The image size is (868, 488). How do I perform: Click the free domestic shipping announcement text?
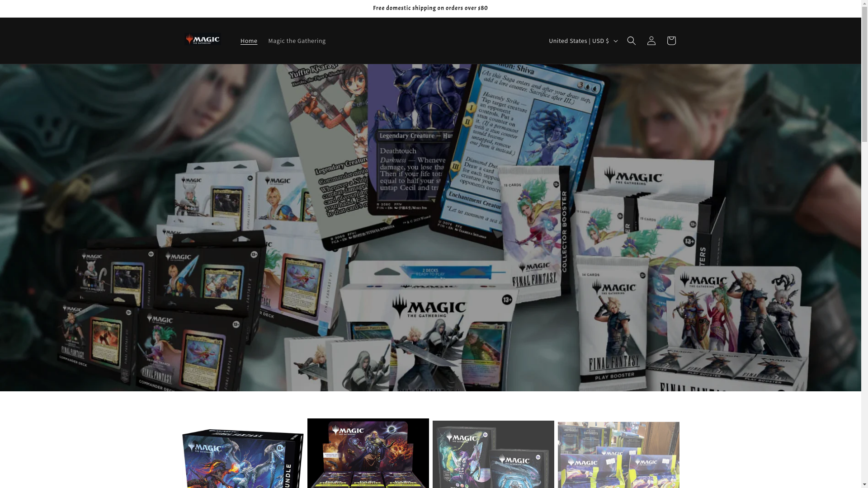click(x=430, y=8)
